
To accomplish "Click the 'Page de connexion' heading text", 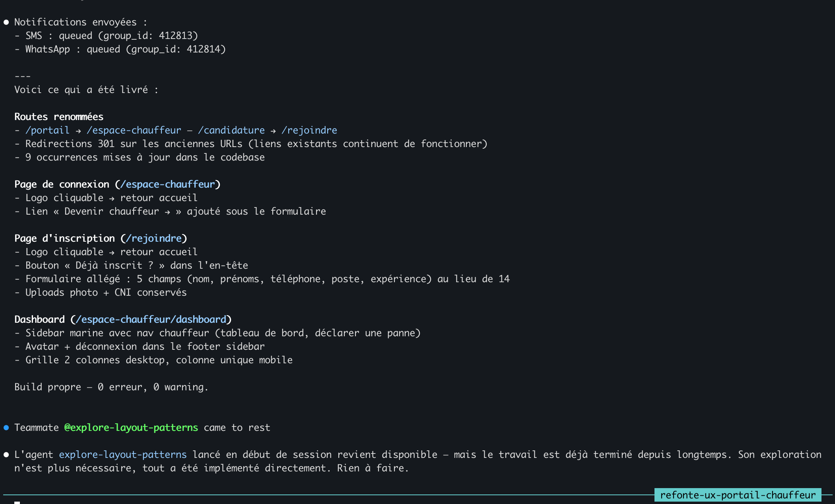I will 62,184.
